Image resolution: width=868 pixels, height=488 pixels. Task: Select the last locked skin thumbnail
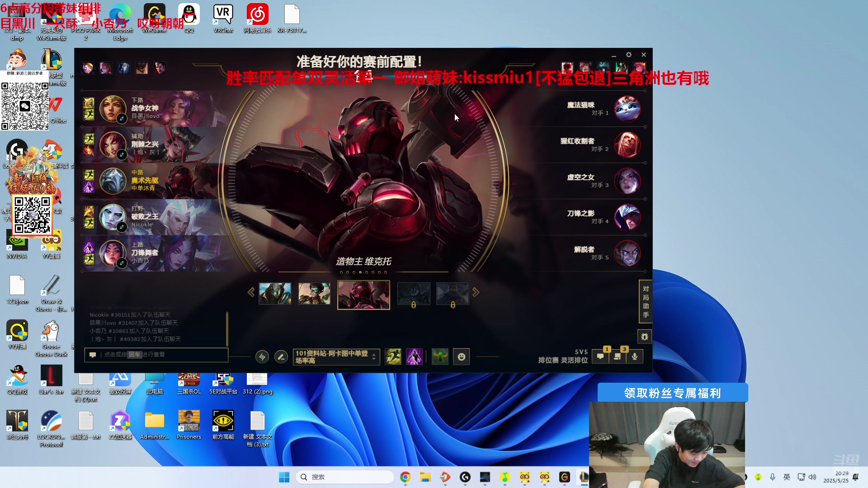[x=453, y=294]
